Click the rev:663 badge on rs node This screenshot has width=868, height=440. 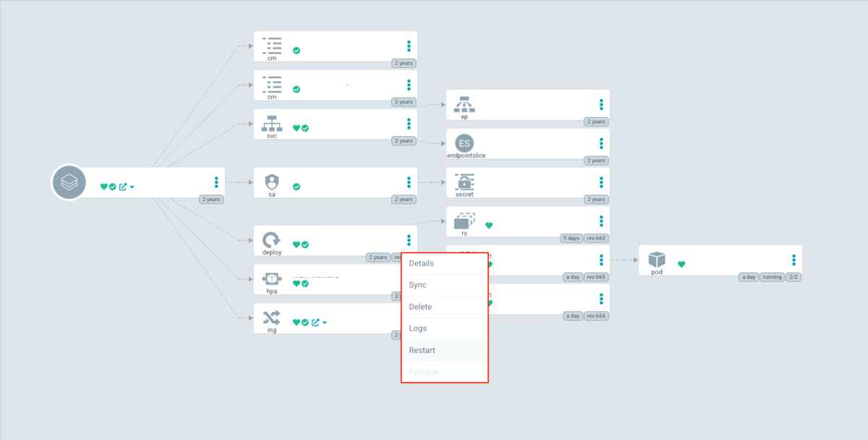pyautogui.click(x=596, y=238)
